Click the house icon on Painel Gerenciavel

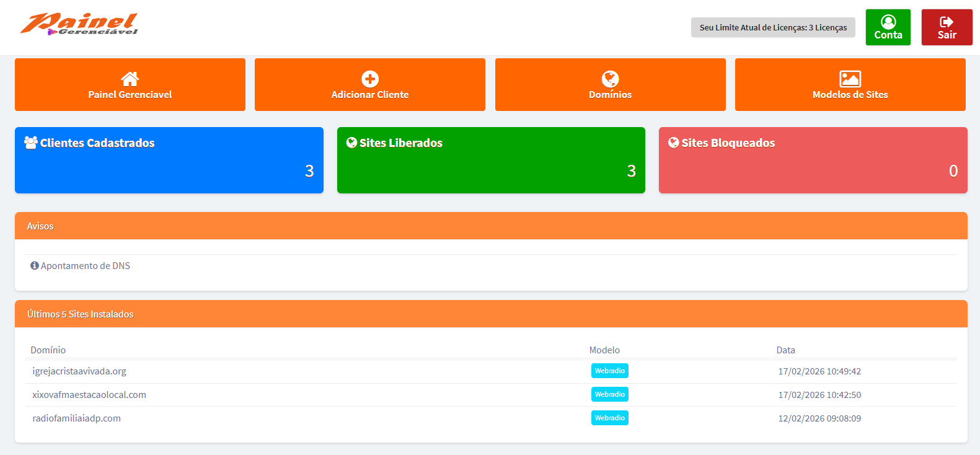tap(130, 79)
